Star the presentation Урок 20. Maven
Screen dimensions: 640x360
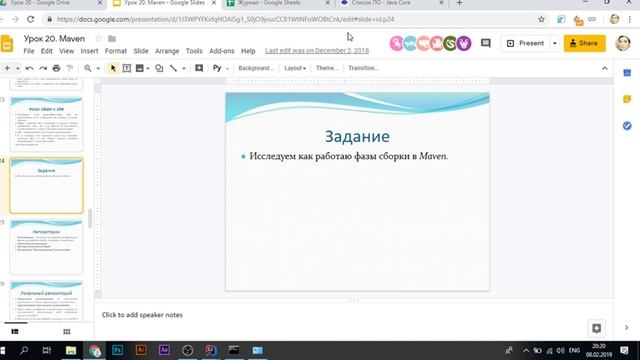(98, 38)
